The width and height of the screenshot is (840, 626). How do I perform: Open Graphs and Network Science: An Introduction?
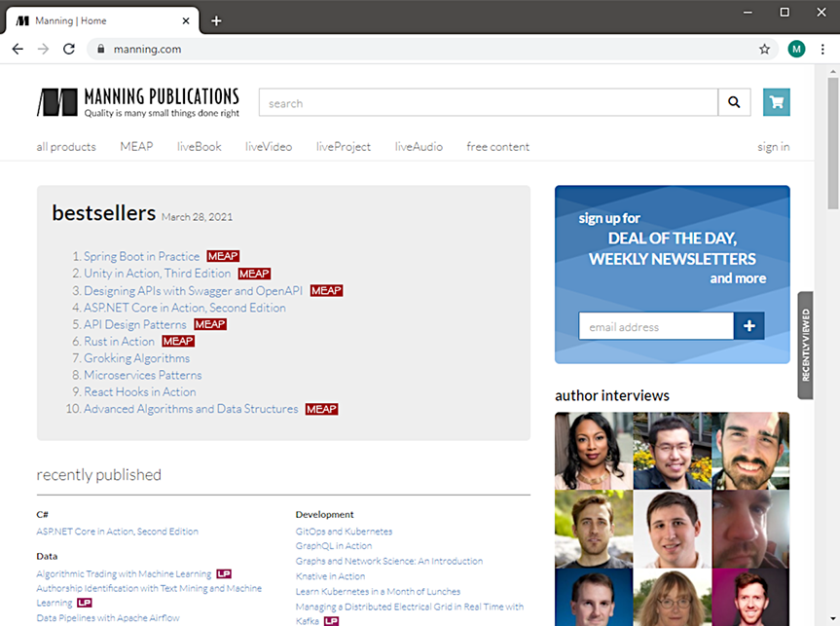click(389, 561)
